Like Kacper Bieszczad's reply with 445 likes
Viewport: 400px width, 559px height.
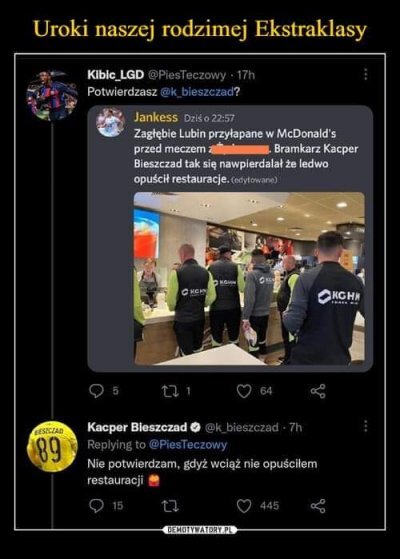pos(244,506)
